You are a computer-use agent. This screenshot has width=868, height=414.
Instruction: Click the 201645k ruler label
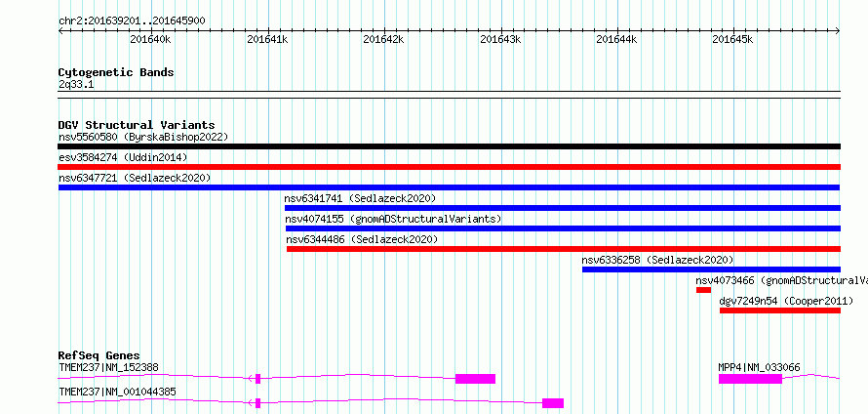pos(733,40)
